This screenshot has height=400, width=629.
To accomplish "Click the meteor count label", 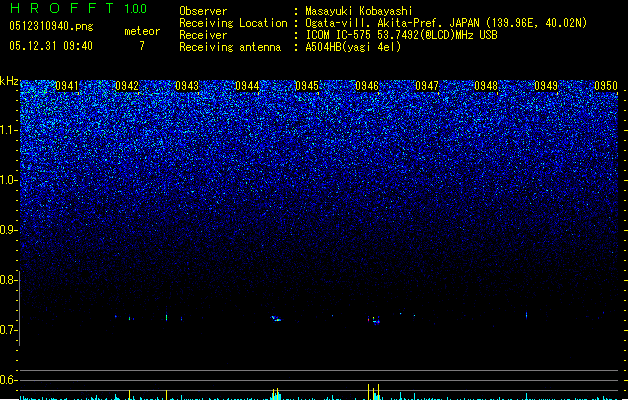I will tap(142, 31).
